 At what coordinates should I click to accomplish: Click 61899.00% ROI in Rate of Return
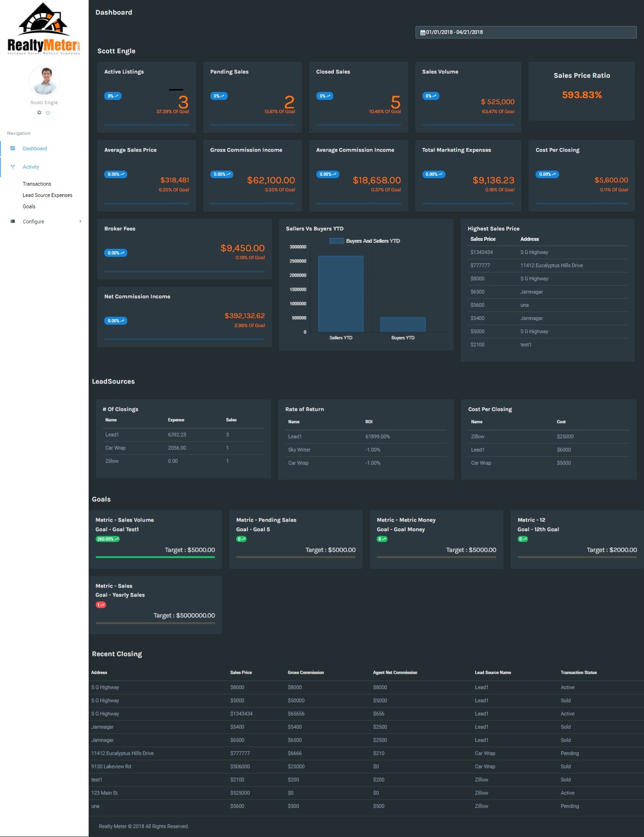(378, 436)
